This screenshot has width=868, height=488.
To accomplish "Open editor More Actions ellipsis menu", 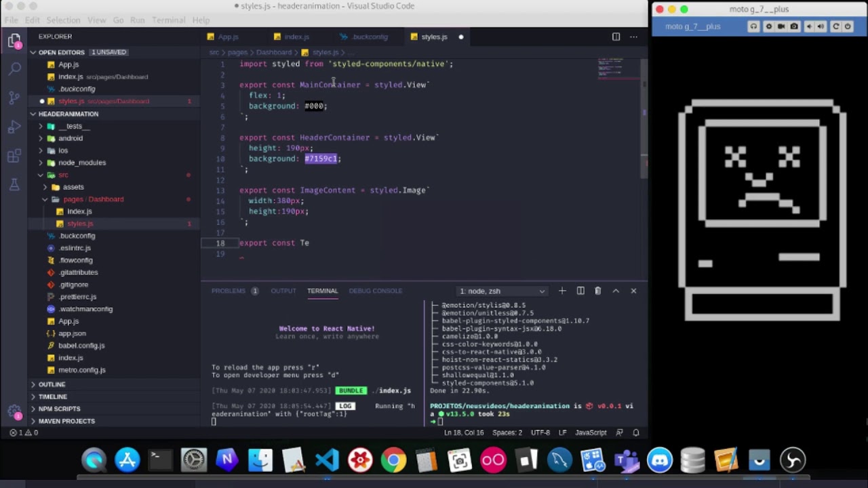I will [x=633, y=37].
